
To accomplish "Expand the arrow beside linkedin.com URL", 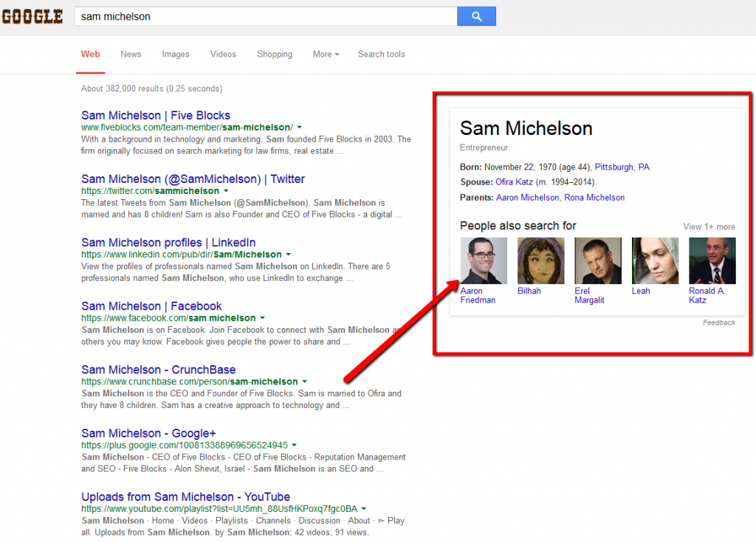I will coord(289,255).
